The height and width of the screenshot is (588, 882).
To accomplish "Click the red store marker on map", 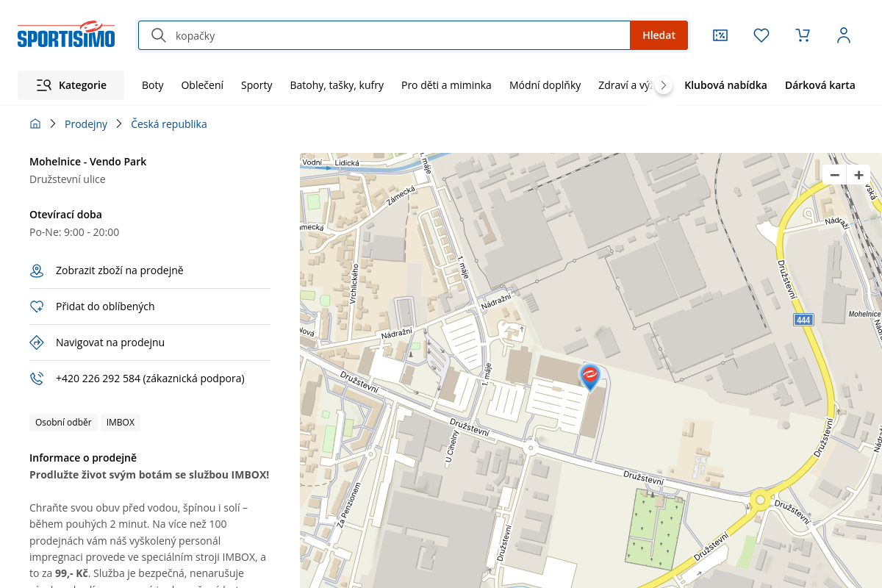I will tap(589, 376).
